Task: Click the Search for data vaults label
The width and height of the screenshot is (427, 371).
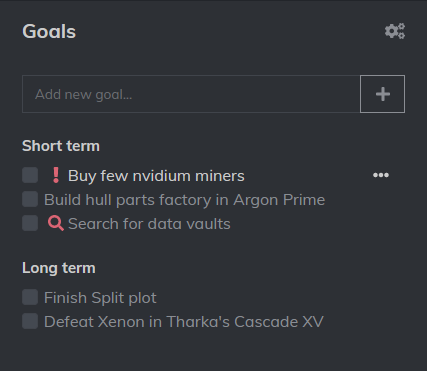Action: 149,224
